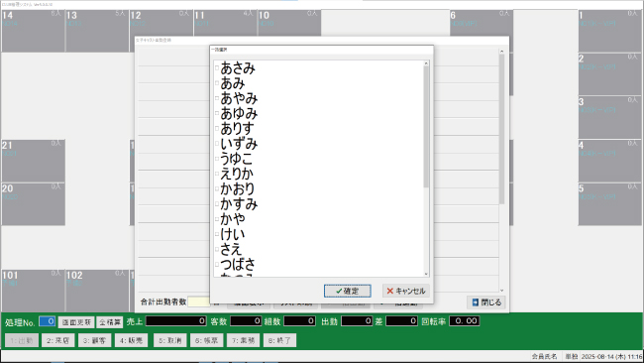
Task: Check the あさみ checkbox
Action: (x=216, y=68)
